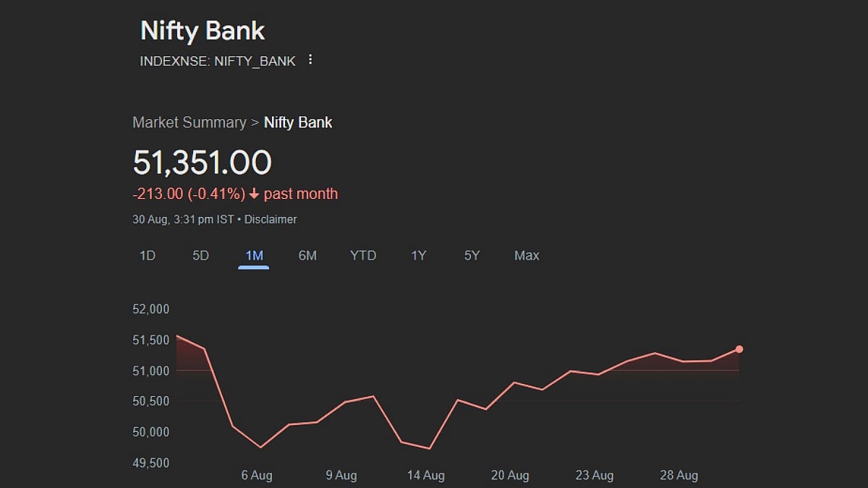The width and height of the screenshot is (868, 488).
Task: Switch to the 5D time range
Action: (200, 255)
